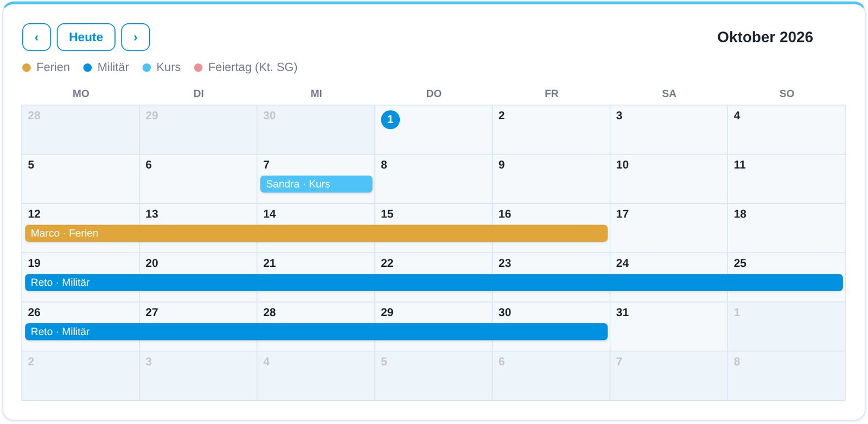Click the red Feiertag legend dot
This screenshot has width=868, height=424.
199,68
